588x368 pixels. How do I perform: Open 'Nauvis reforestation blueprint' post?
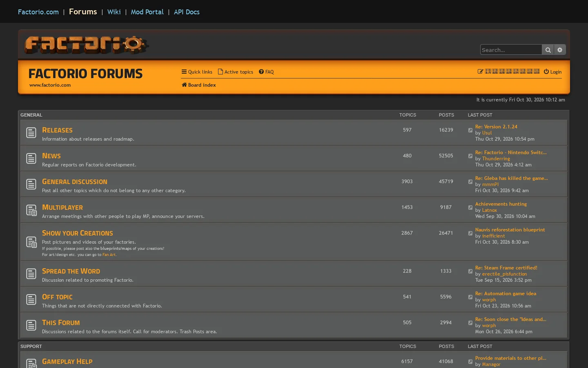point(510,230)
